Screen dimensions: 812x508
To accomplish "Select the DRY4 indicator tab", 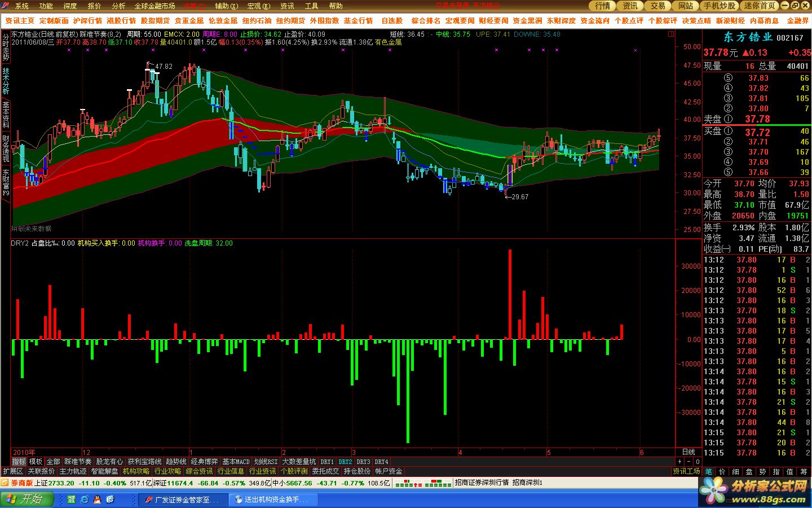I will [x=381, y=462].
